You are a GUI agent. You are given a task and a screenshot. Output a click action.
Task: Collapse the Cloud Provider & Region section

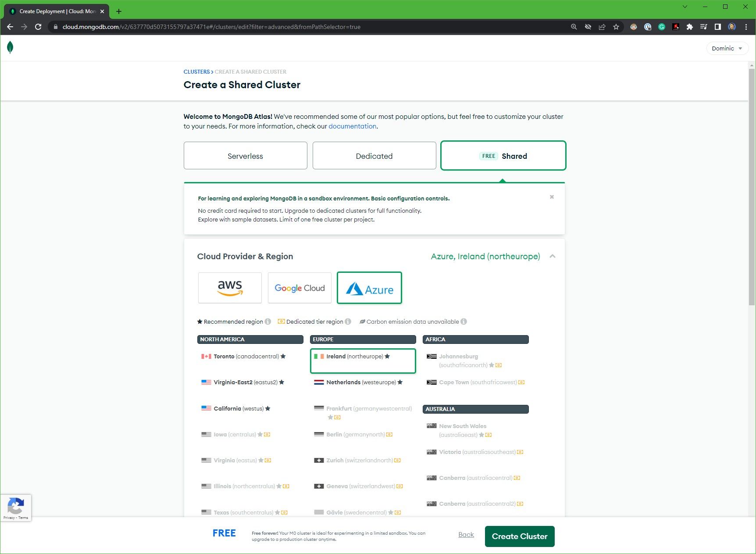click(553, 256)
